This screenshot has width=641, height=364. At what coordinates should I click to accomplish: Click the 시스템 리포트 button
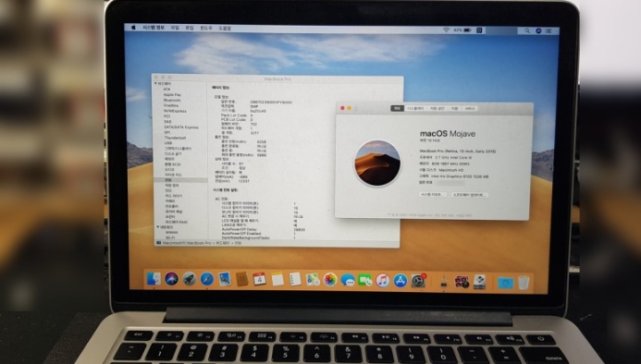[x=433, y=195]
